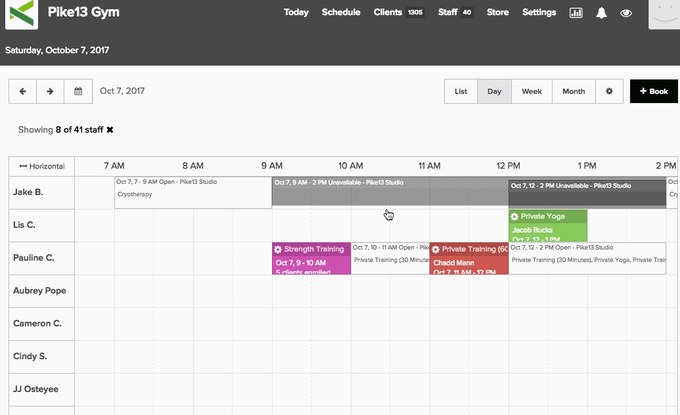Open the Schedule menu item

(341, 12)
